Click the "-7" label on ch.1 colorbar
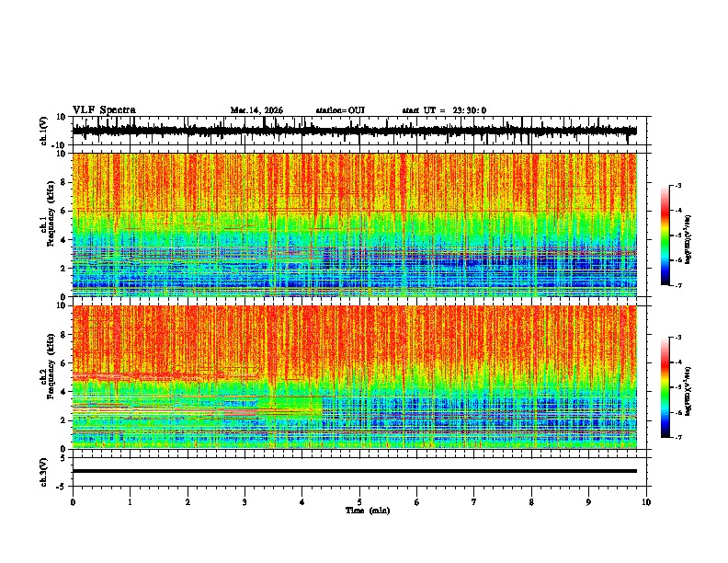728x563 pixels. coord(678,285)
